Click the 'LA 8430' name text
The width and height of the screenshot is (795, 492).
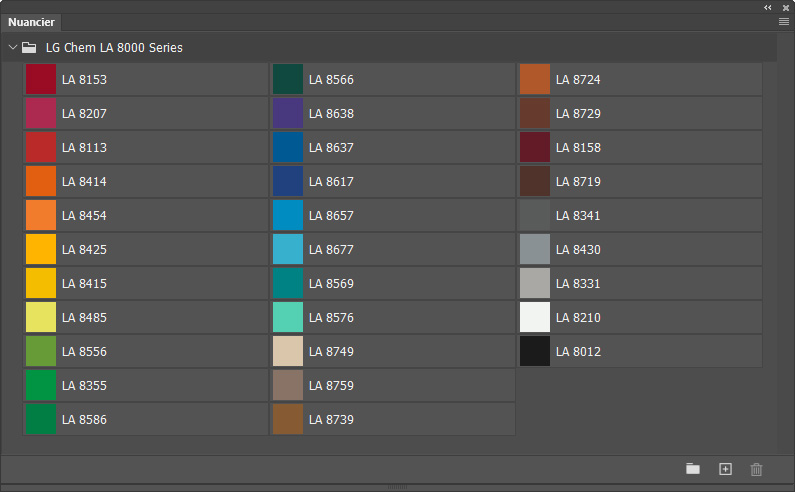pyautogui.click(x=578, y=250)
